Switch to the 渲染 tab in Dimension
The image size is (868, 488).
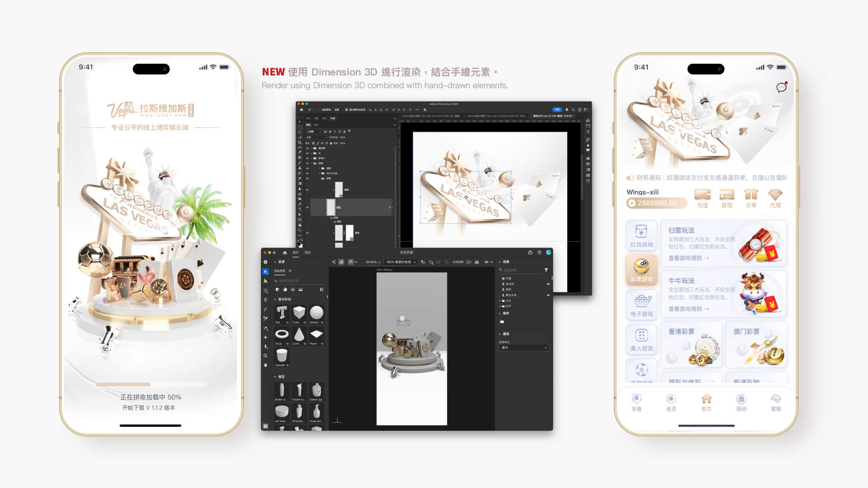click(307, 253)
